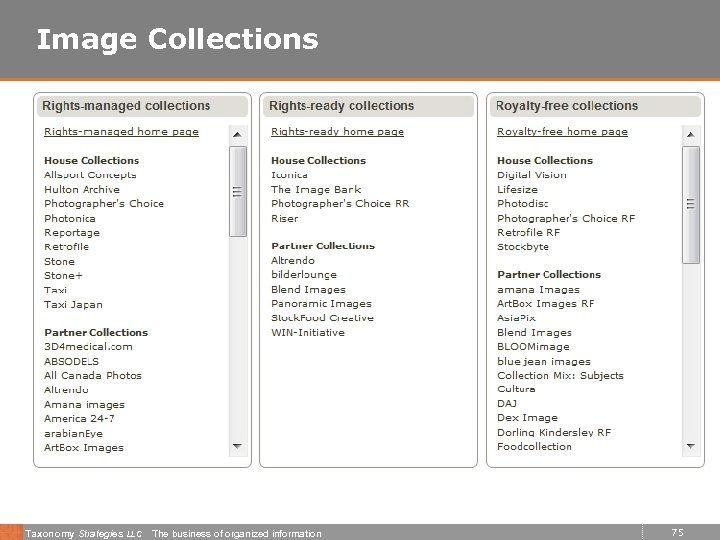720x540 pixels.
Task: Open the Royalty-free home page link
Action: coord(562,132)
